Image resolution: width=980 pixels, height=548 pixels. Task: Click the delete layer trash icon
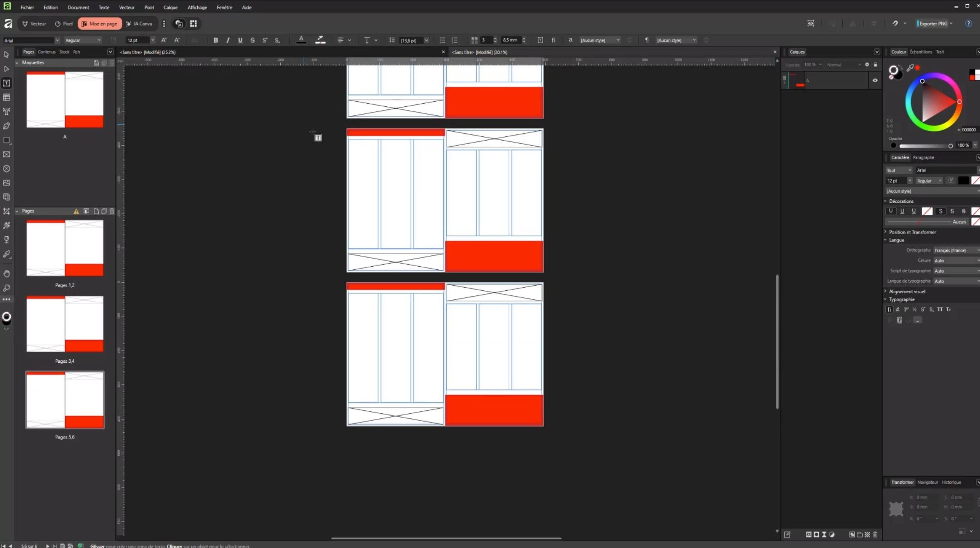pyautogui.click(x=875, y=534)
